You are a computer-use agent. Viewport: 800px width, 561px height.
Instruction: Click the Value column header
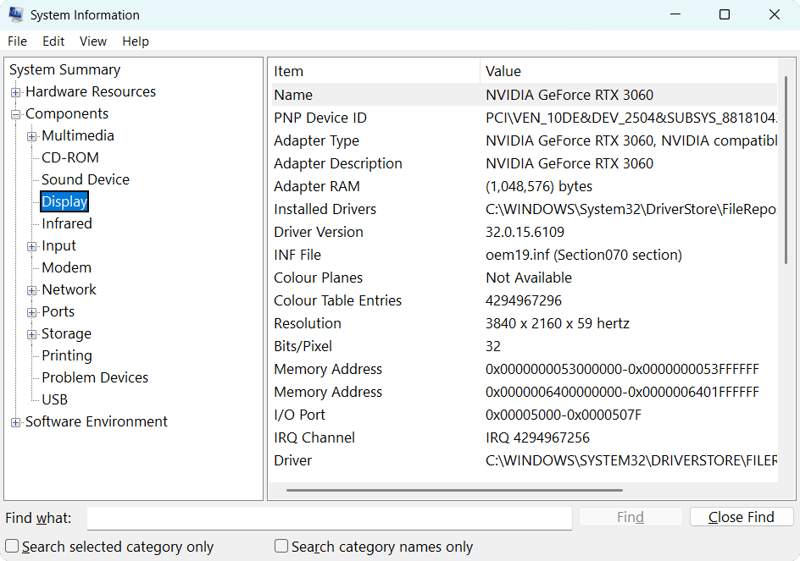629,71
